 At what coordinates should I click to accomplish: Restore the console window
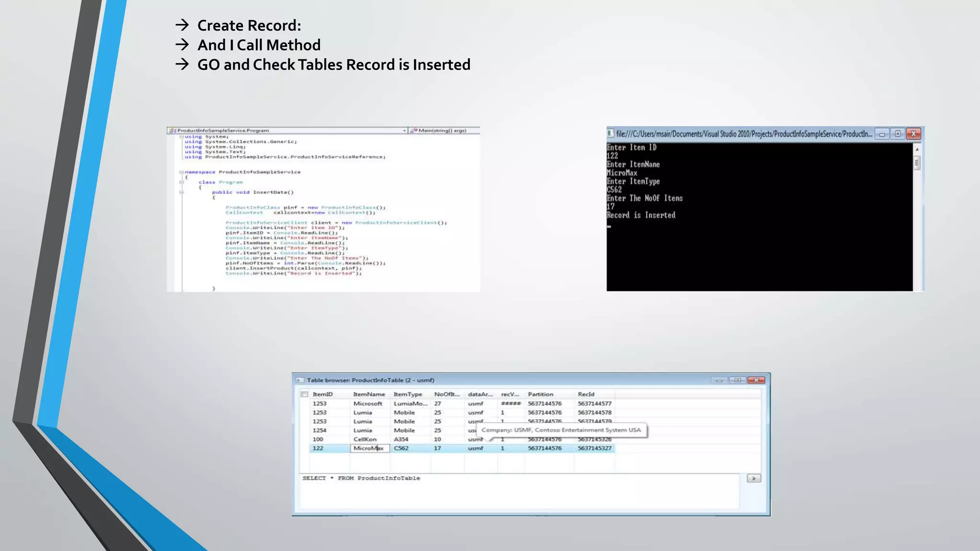tap(898, 134)
